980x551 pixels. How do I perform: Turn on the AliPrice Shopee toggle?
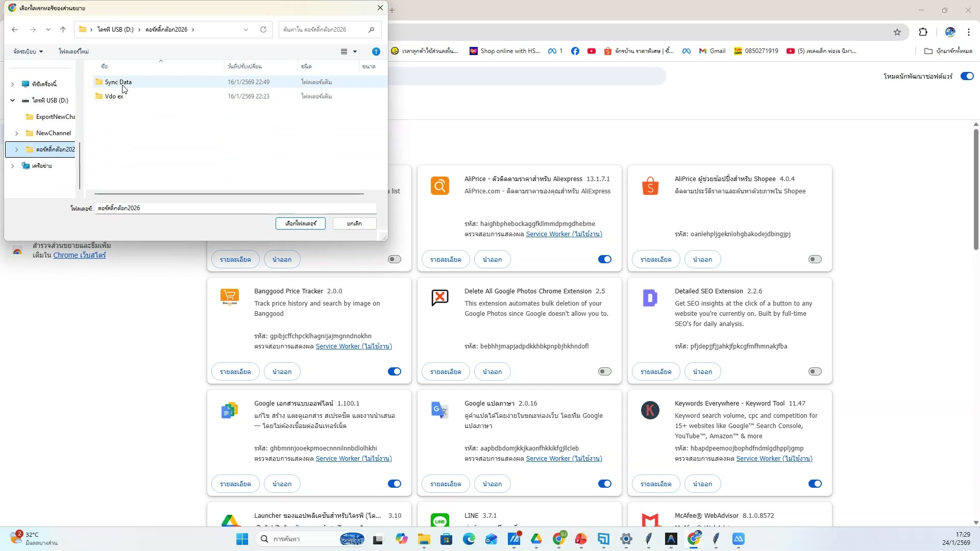815,259
